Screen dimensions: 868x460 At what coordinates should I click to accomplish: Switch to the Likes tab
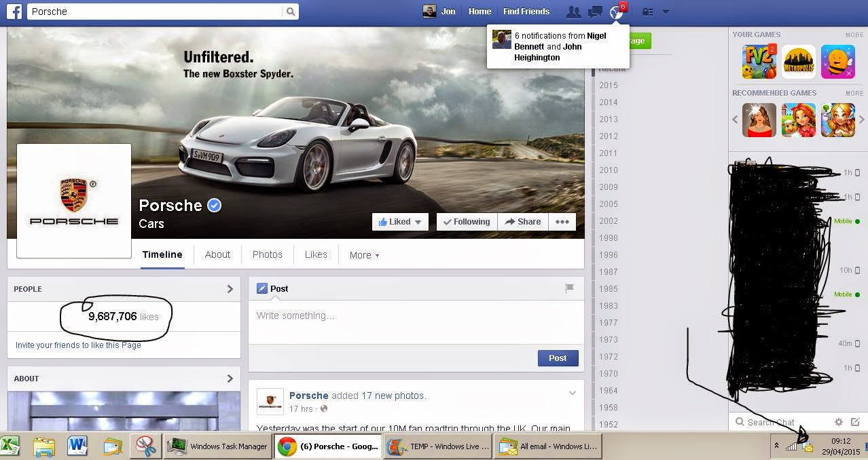[x=316, y=254]
